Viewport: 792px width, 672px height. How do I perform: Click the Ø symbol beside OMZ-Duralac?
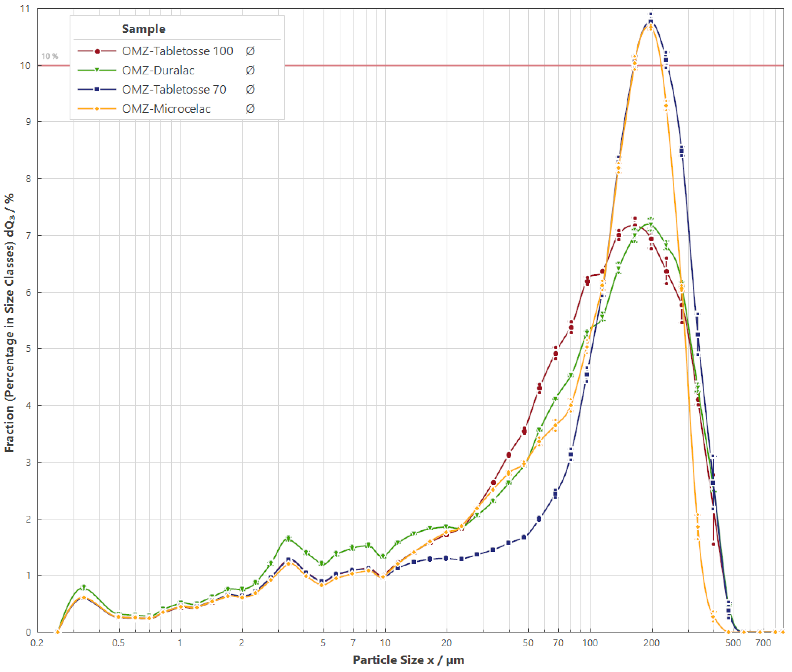pyautogui.click(x=250, y=70)
